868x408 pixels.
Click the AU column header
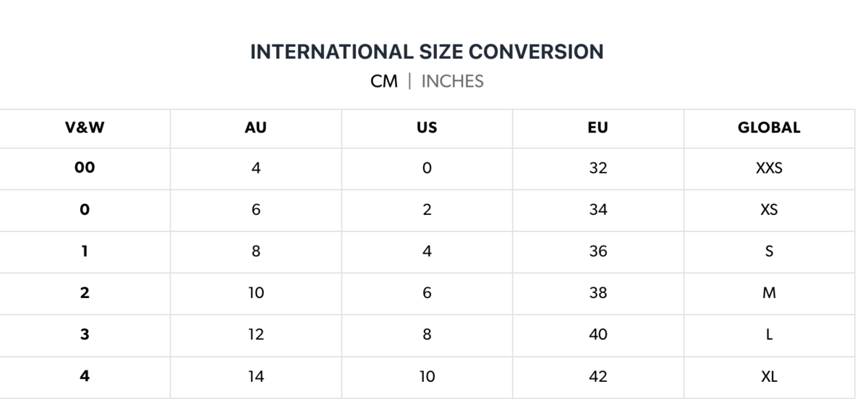point(255,128)
